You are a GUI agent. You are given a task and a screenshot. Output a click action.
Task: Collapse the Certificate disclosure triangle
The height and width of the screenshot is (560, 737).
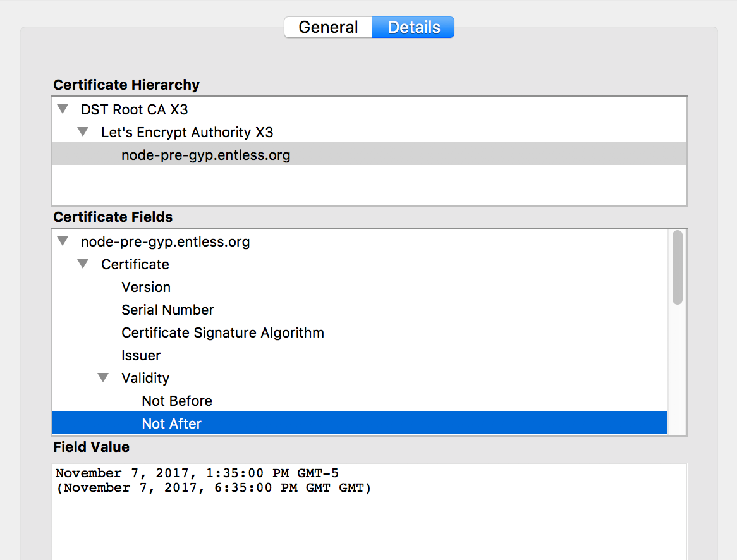tap(83, 264)
